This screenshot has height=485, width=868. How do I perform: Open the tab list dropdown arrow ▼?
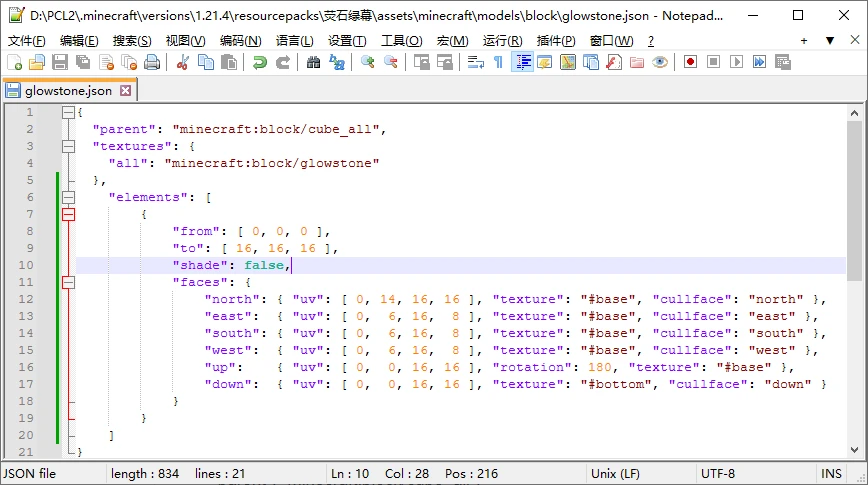pyautogui.click(x=830, y=40)
